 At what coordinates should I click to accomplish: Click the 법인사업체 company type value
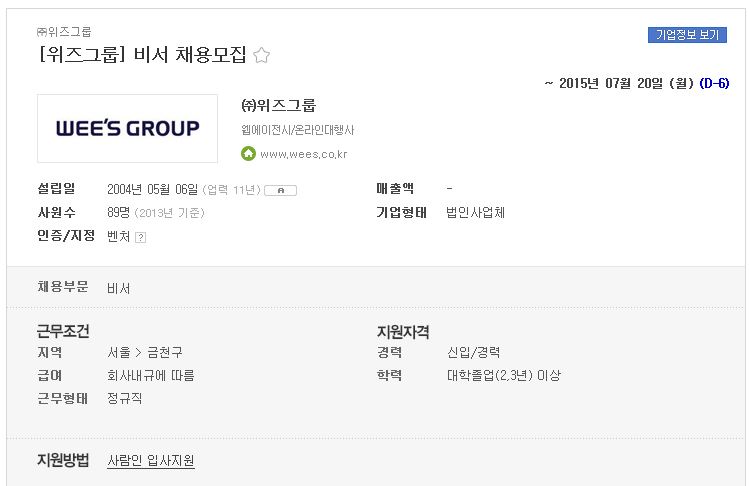(475, 213)
